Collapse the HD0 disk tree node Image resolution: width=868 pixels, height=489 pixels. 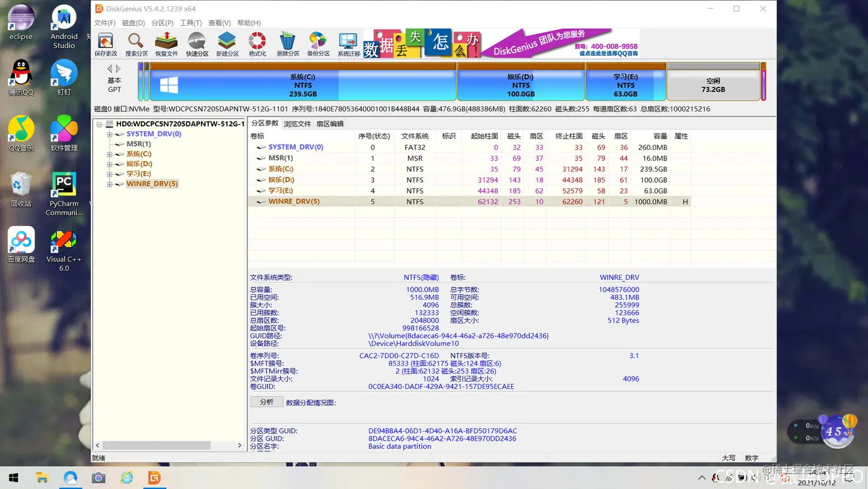pyautogui.click(x=99, y=124)
